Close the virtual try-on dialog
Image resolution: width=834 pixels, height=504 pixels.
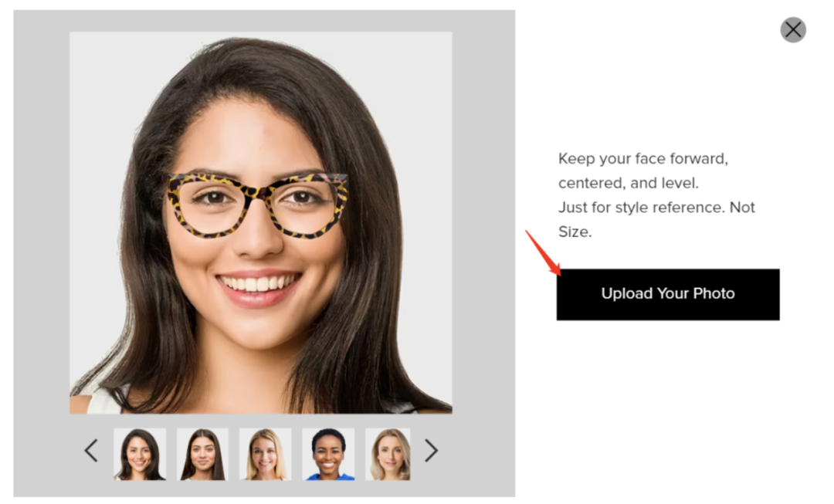[x=792, y=30]
